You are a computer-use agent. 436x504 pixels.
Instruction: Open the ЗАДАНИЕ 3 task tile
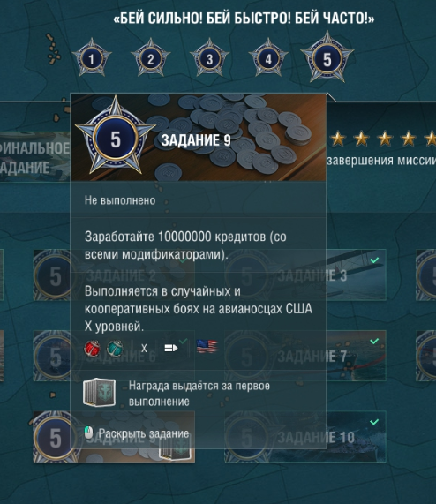tap(356, 275)
